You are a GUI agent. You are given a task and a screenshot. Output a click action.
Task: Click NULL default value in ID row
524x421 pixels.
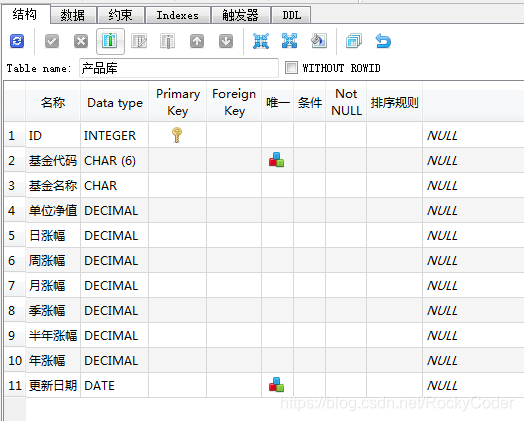pos(473,135)
